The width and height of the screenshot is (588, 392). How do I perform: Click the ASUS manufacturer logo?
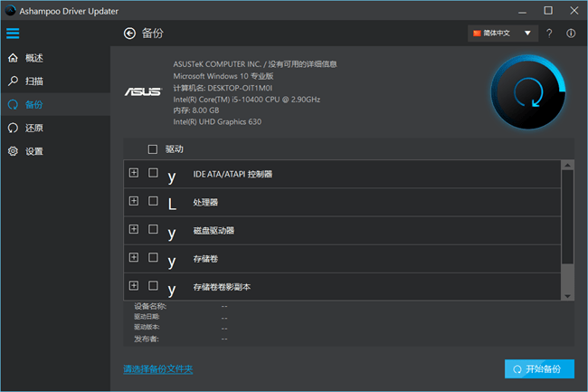tap(142, 92)
